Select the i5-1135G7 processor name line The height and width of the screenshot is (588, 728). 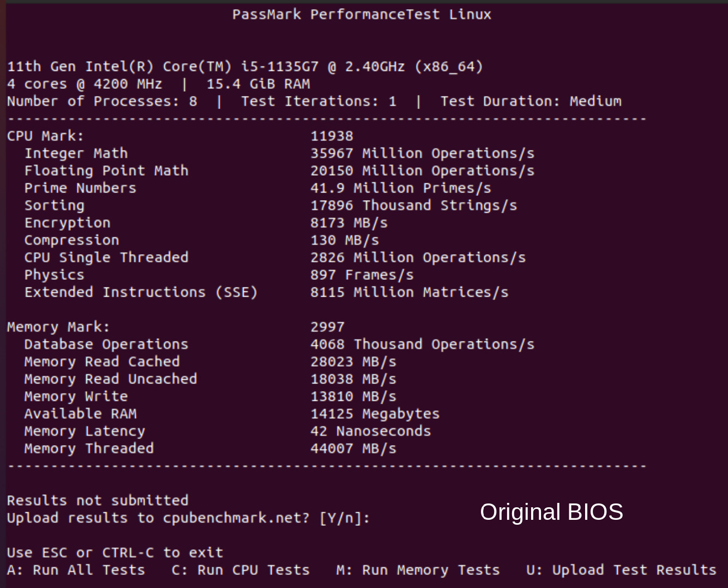click(x=245, y=67)
